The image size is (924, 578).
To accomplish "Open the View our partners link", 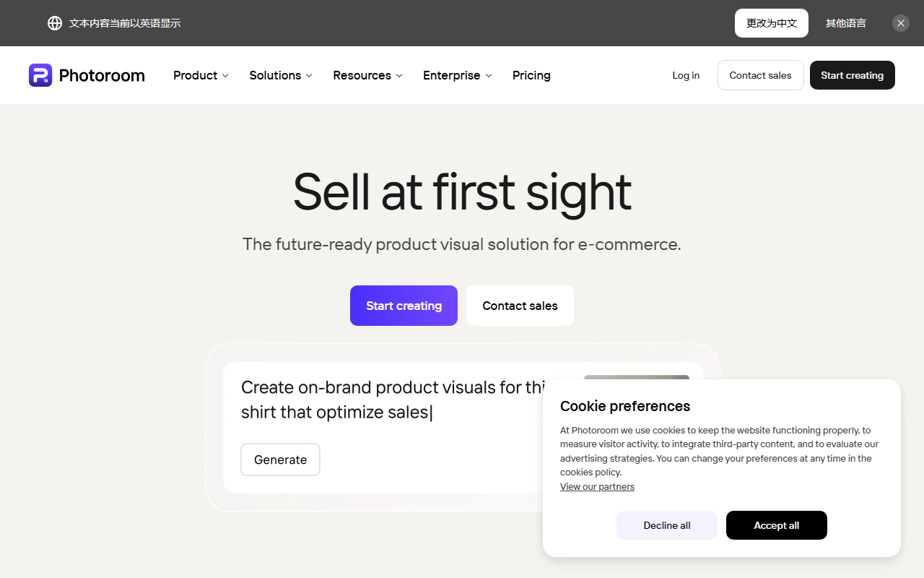I will pyautogui.click(x=597, y=487).
